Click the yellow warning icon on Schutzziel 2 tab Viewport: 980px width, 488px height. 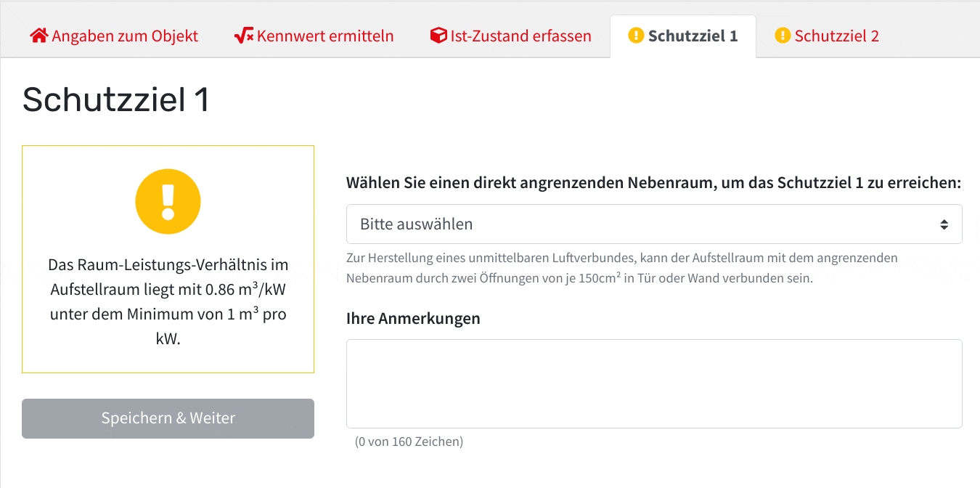pyautogui.click(x=783, y=36)
